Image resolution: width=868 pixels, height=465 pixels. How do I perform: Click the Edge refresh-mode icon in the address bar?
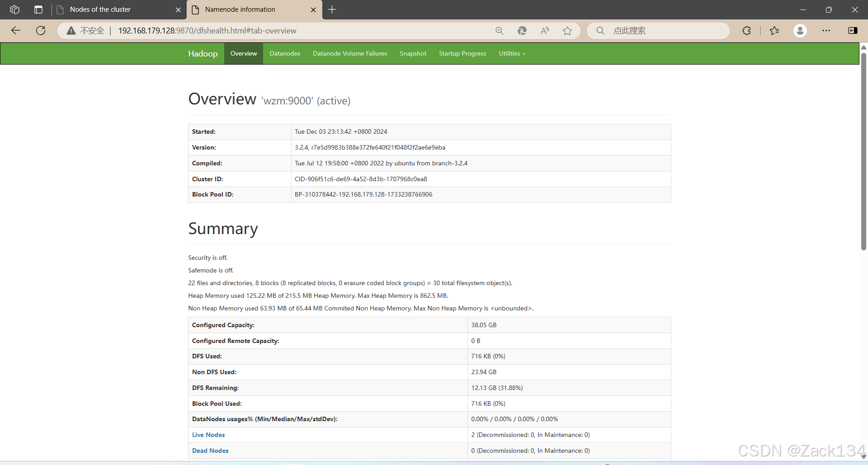(x=522, y=31)
